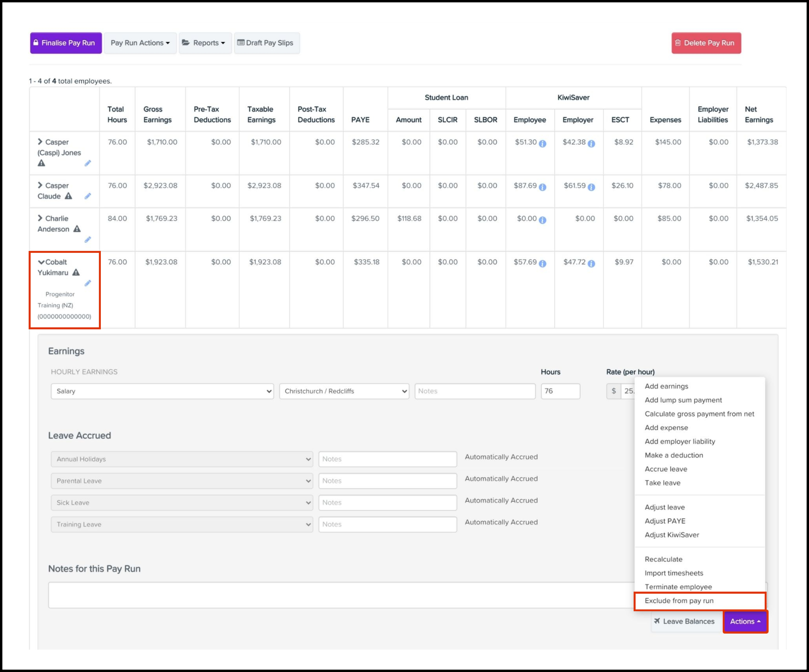
Task: Click info icon beside $61.59 employer KiwiSaver
Action: coord(592,187)
